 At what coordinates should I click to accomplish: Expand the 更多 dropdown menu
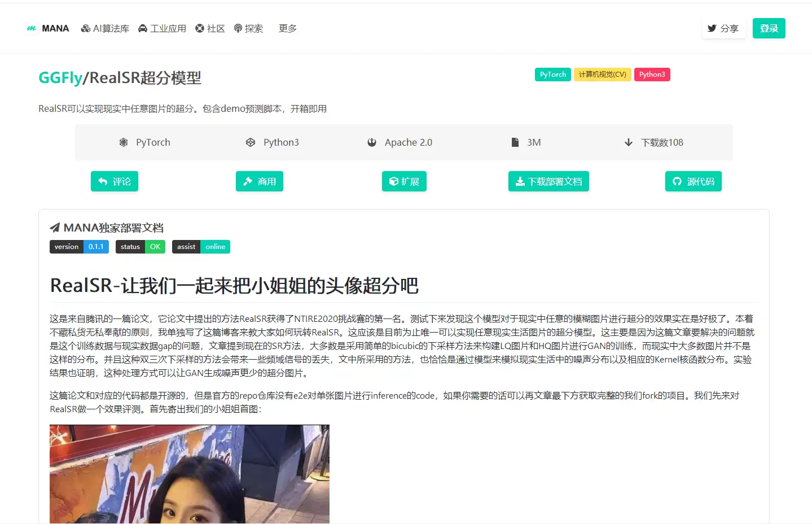[287, 28]
